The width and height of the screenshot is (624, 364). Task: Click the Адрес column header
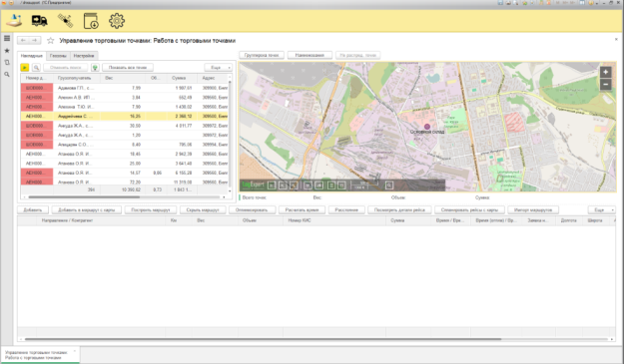pyautogui.click(x=212, y=78)
